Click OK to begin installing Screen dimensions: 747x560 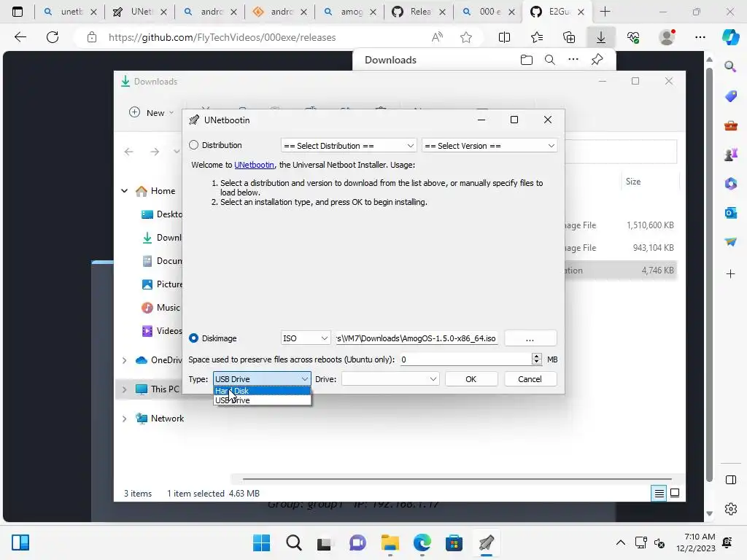pos(471,379)
